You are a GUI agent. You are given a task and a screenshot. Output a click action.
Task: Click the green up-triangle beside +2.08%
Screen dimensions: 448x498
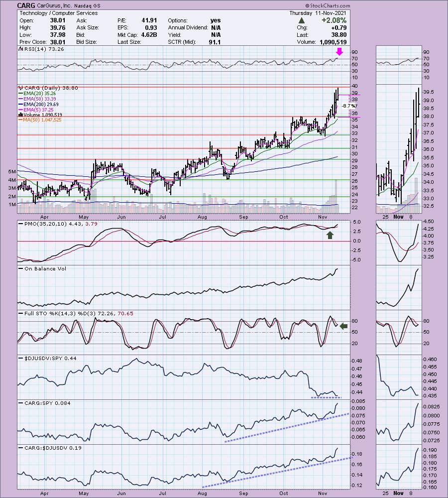coord(302,20)
